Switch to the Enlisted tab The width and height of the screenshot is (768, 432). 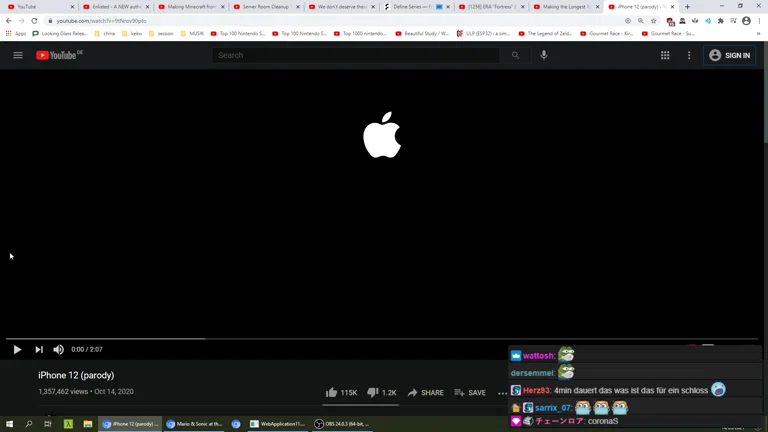(x=115, y=7)
